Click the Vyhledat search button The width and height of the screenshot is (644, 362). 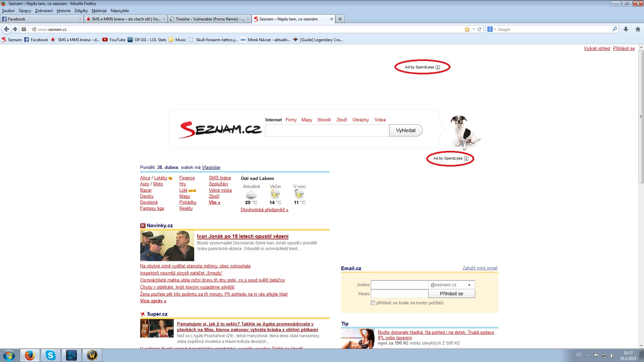(406, 130)
